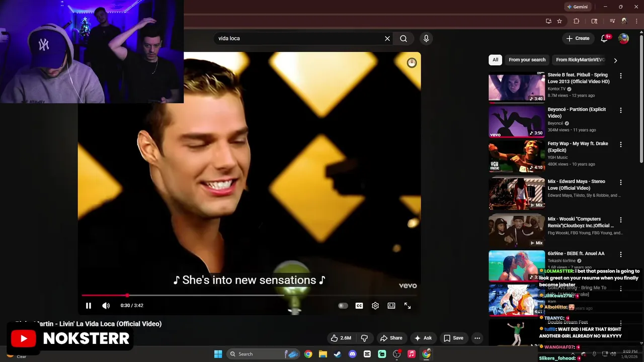
Task: Turn off closed captions with CC button
Action: pos(359,306)
